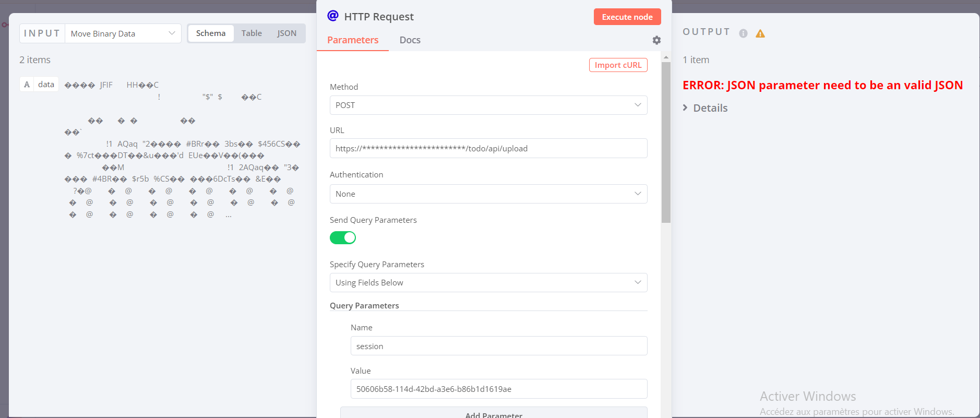980x418 pixels.
Task: Click the HTTP Request node @ icon
Action: 333,16
